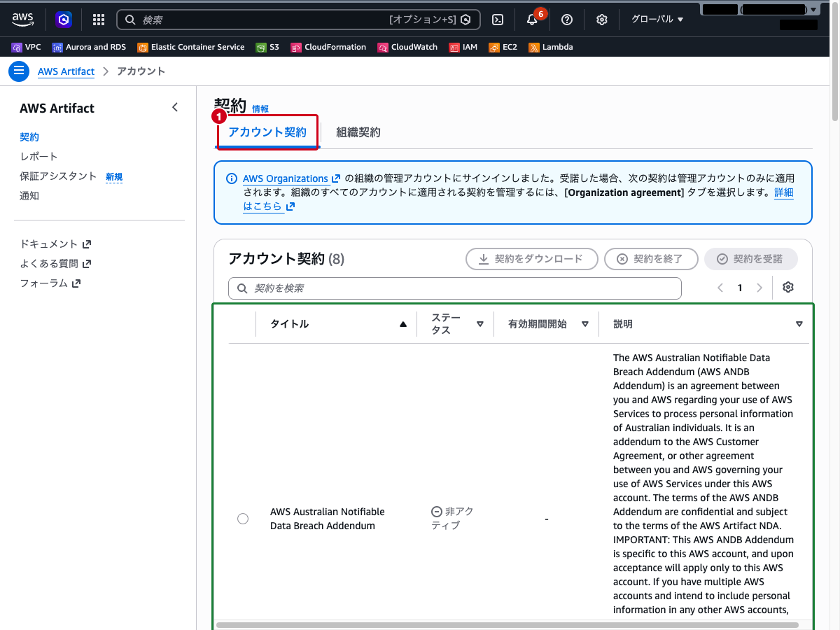Go to next page arrow

(759, 288)
